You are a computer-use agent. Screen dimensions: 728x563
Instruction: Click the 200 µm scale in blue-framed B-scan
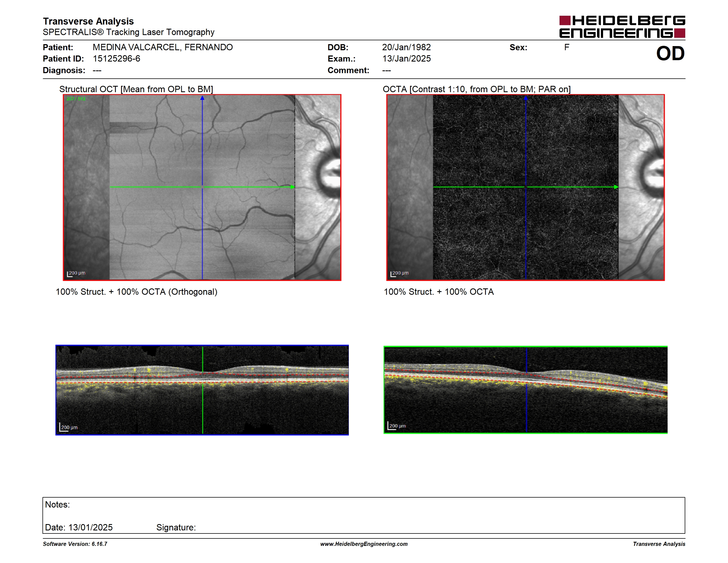point(69,427)
